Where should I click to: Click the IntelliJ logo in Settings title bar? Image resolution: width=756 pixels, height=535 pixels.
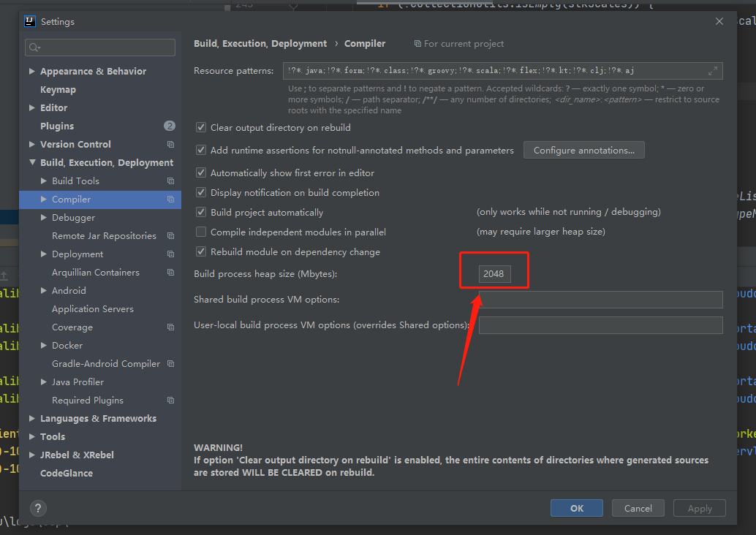point(30,21)
